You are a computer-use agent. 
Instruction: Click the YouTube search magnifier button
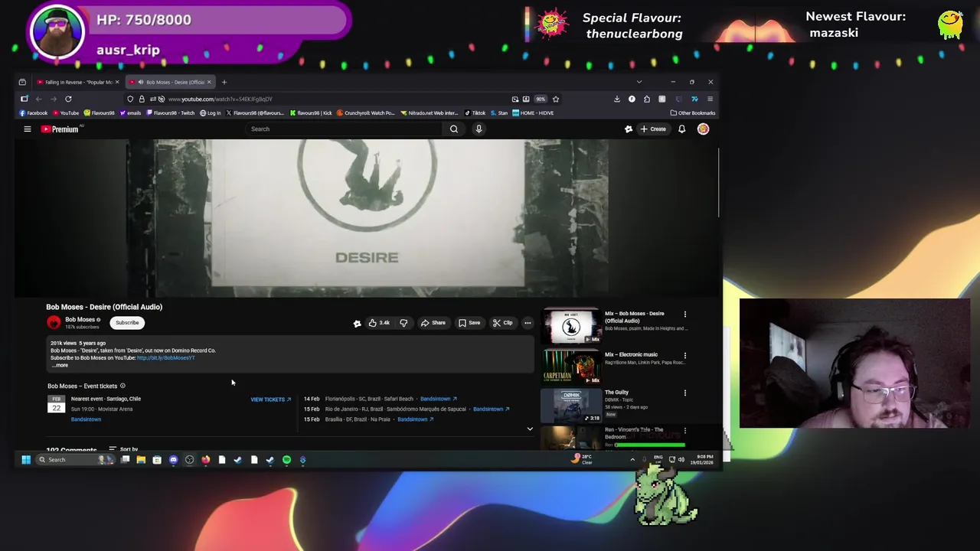pyautogui.click(x=454, y=129)
